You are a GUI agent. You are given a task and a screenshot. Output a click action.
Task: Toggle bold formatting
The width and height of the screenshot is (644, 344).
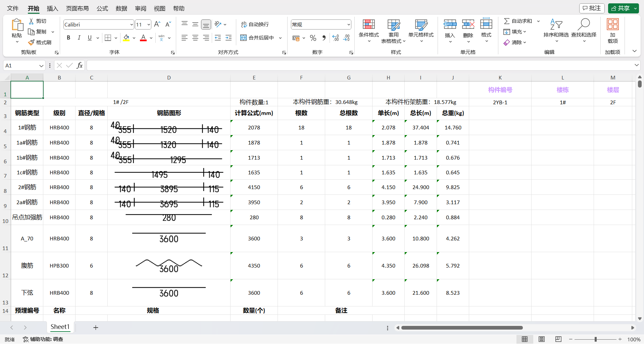[x=68, y=38]
